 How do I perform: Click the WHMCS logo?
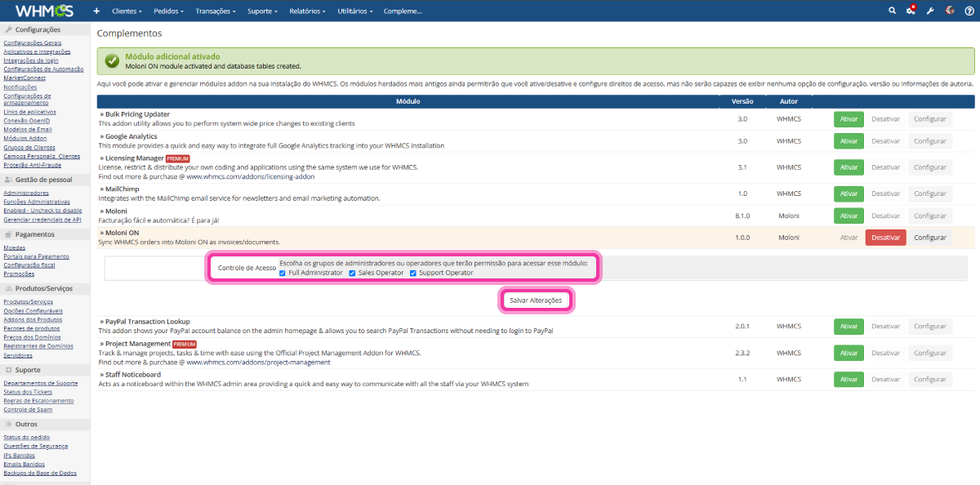coord(44,11)
